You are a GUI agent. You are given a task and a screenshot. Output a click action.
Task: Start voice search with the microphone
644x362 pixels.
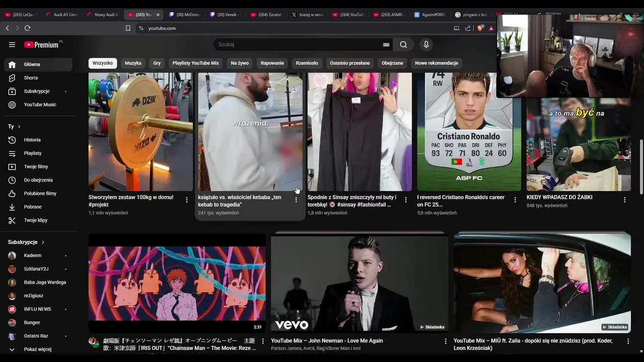point(426,45)
